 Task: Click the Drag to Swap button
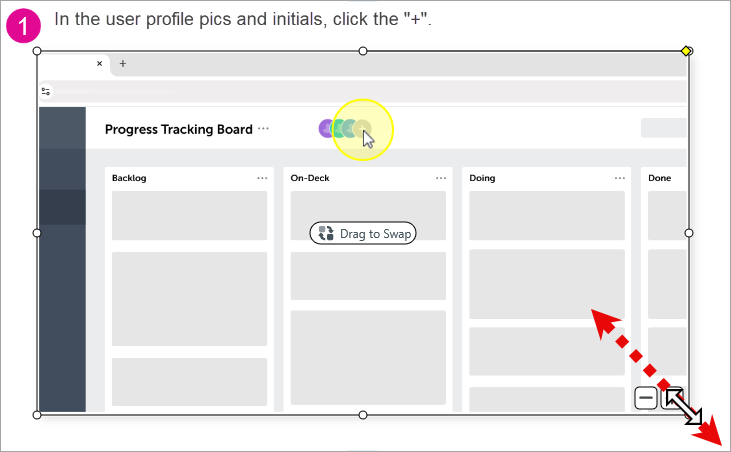pos(363,233)
